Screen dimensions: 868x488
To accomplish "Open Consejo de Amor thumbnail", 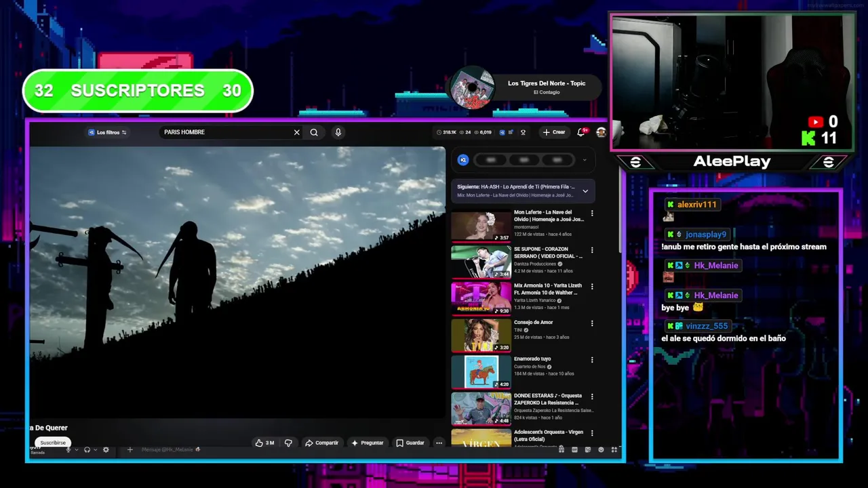I will 481,335.
